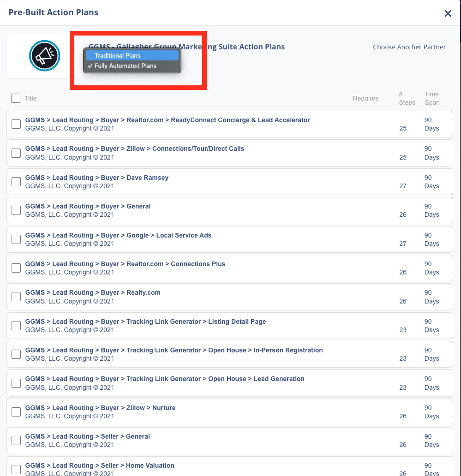The height and width of the screenshot is (476, 461).
Task: Click the Lead Routing > Buyer > General title
Action: coord(88,207)
